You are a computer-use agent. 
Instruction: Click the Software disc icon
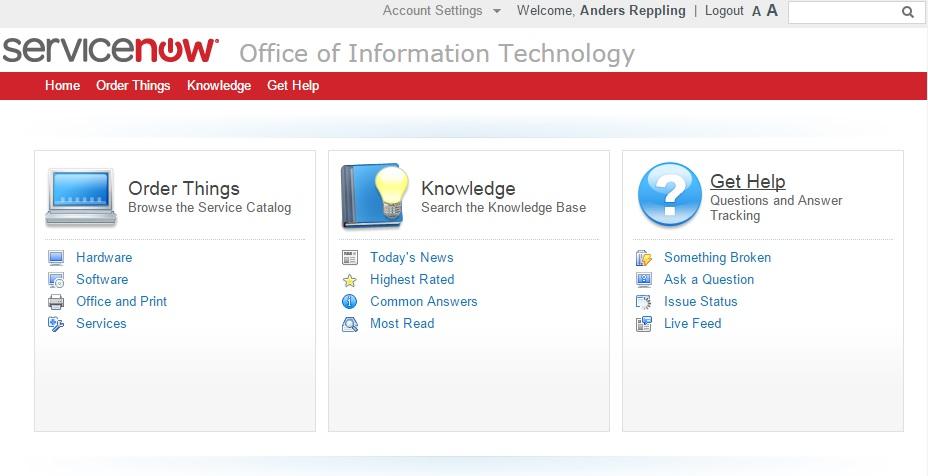[x=56, y=279]
